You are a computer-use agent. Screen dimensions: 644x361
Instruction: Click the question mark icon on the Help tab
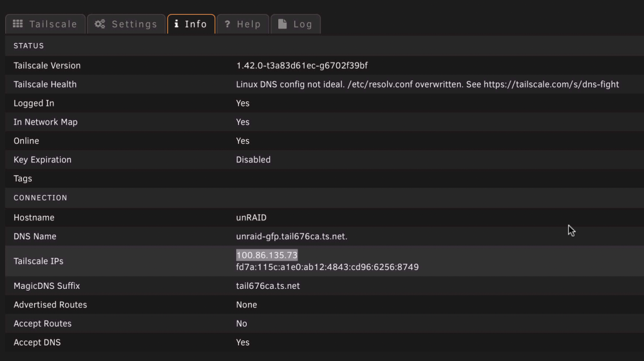click(x=227, y=24)
